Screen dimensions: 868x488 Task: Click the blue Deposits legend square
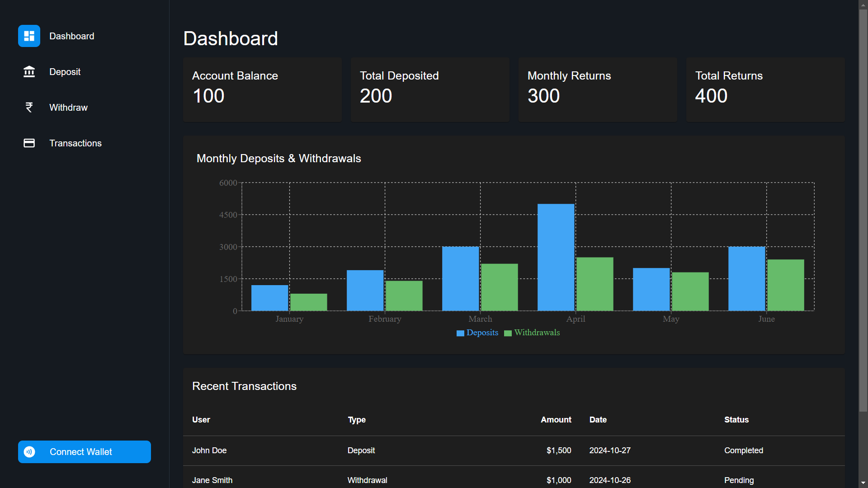pos(460,333)
